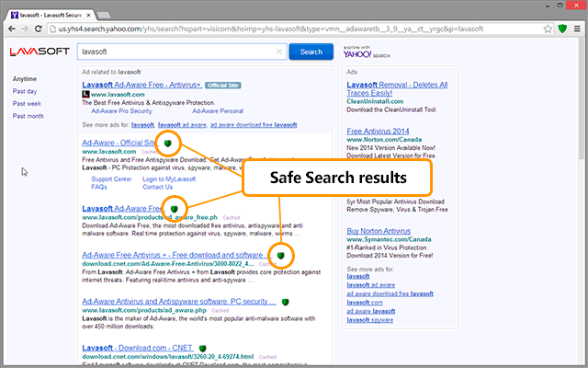Image resolution: width=588 pixels, height=368 pixels.
Task: Click the 'Official Site' badge
Action: pyautogui.click(x=222, y=86)
